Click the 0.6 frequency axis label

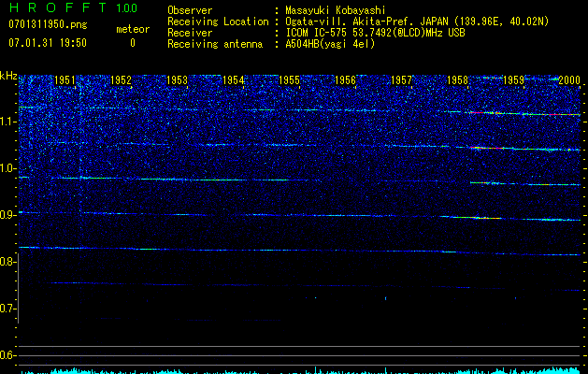8,355
